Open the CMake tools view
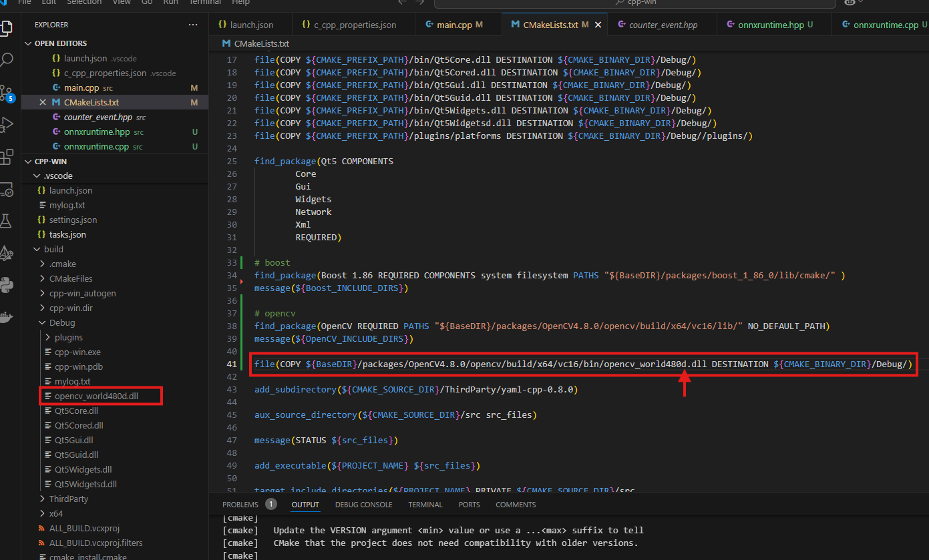The width and height of the screenshot is (929, 560). tap(7, 253)
